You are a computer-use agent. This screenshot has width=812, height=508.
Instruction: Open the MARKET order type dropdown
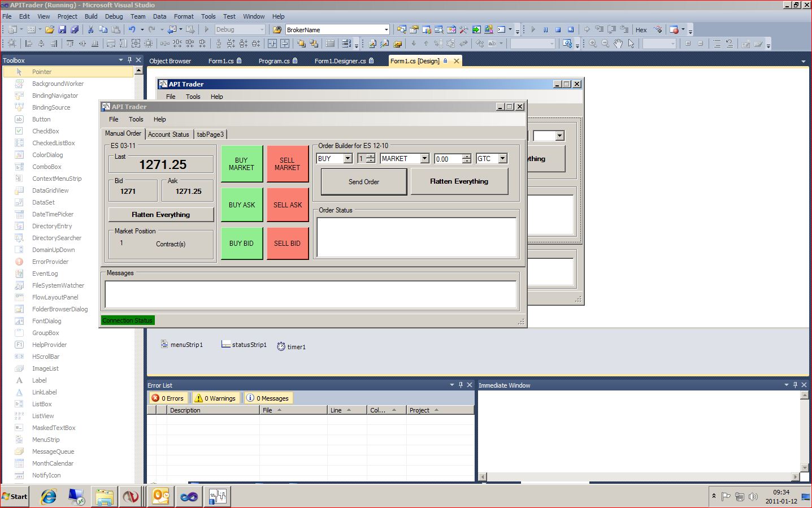click(x=424, y=159)
